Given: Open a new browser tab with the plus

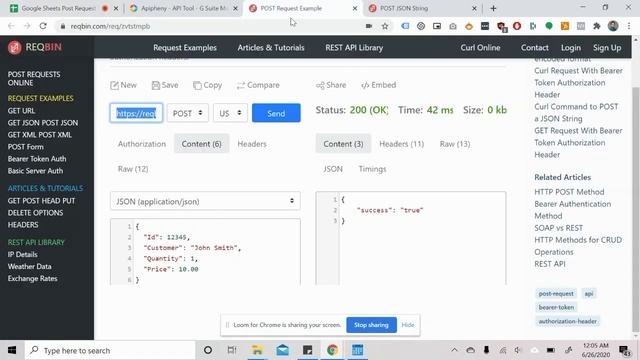Looking at the screenshot, I should tap(493, 8).
